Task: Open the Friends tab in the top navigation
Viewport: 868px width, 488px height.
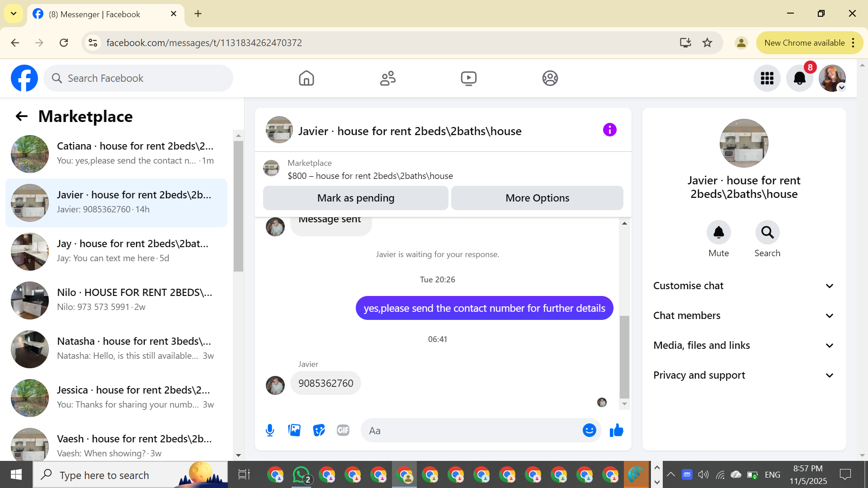Action: tap(387, 78)
